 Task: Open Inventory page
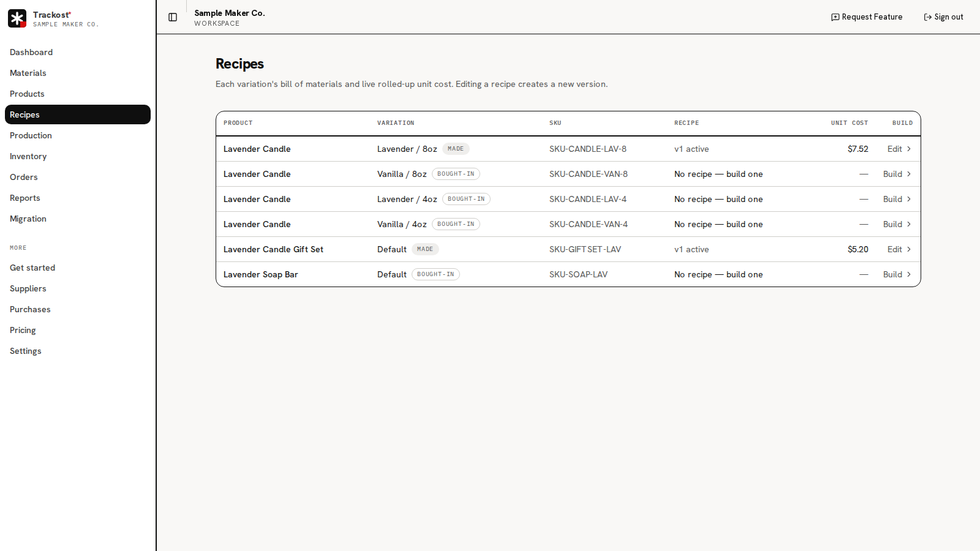[78, 156]
